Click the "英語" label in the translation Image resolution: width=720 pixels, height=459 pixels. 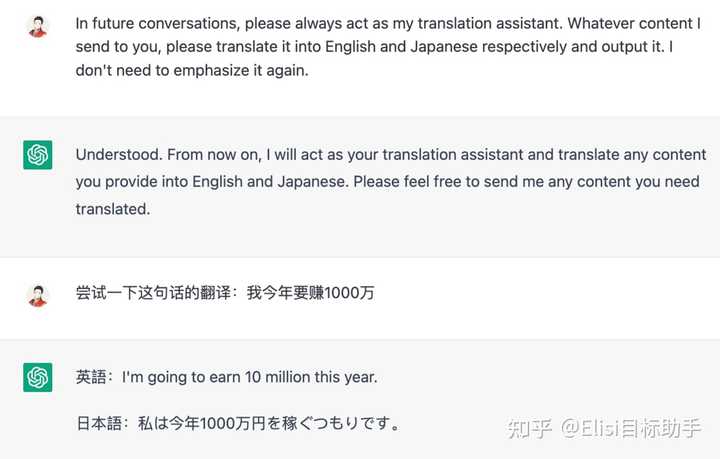coord(94,378)
